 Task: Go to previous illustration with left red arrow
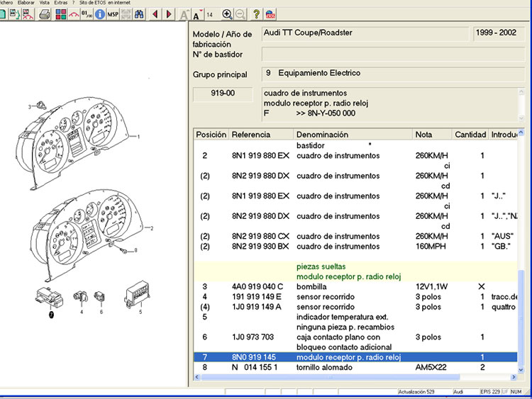(155, 14)
